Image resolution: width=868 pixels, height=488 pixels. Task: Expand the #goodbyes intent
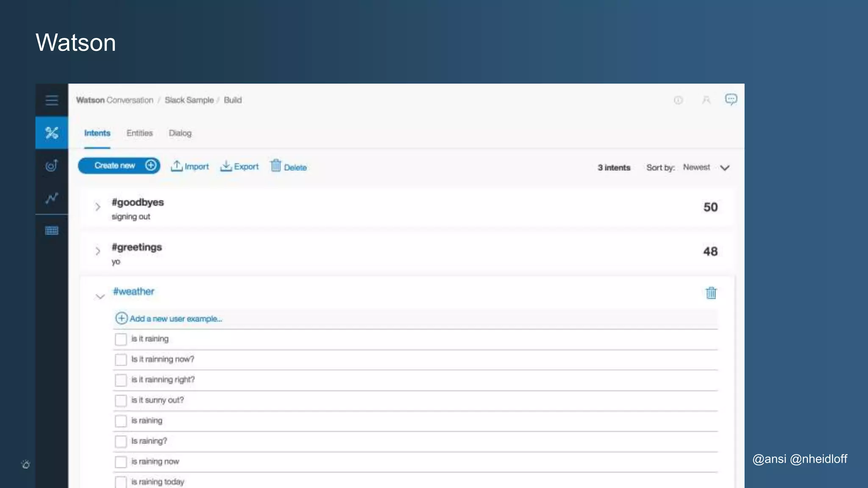(x=98, y=207)
